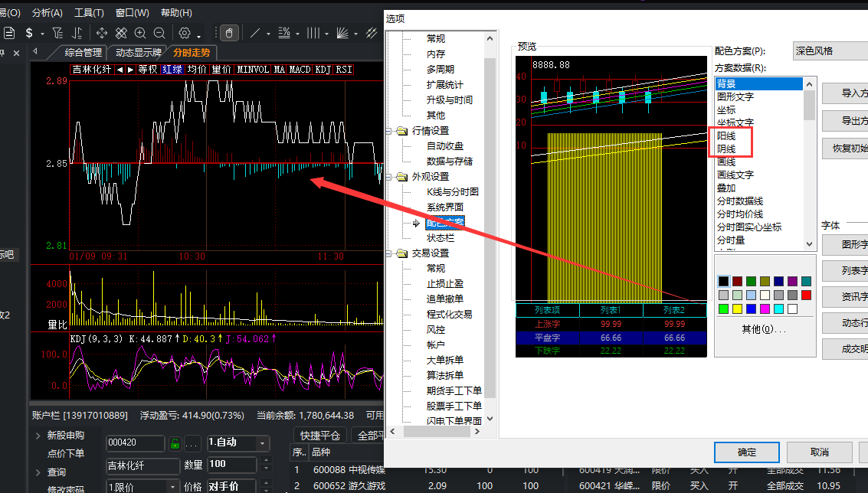
Task: Click the previous stock left arrow
Action: 120,70
